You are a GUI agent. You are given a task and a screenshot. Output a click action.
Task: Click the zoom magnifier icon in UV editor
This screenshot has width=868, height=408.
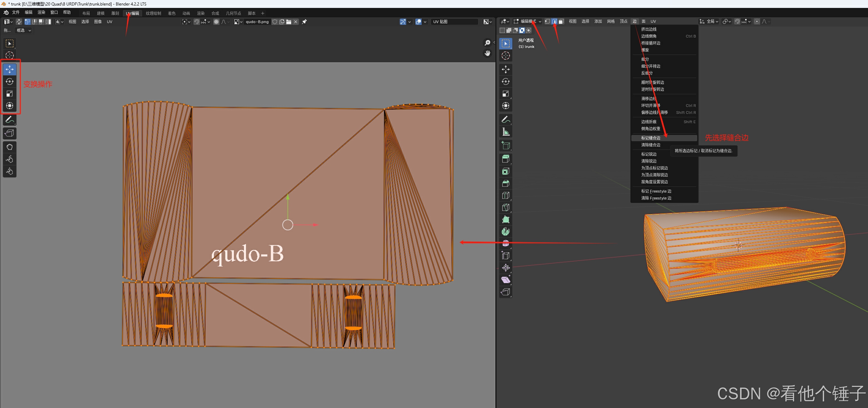click(487, 42)
